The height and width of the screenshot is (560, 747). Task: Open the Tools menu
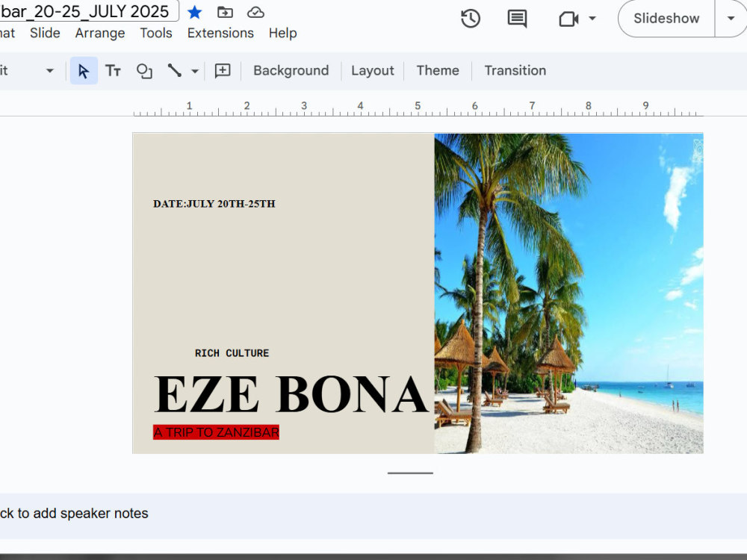[156, 33]
